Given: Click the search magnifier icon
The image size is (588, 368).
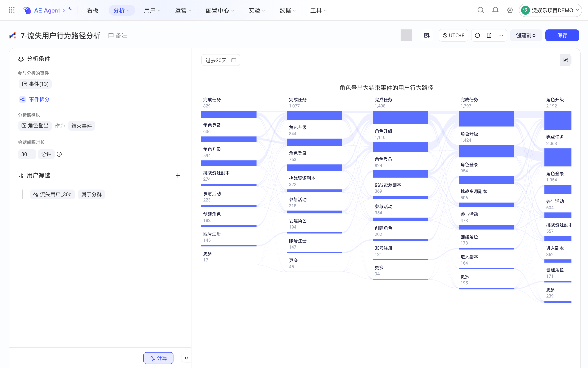Looking at the screenshot, I should pos(480,10).
